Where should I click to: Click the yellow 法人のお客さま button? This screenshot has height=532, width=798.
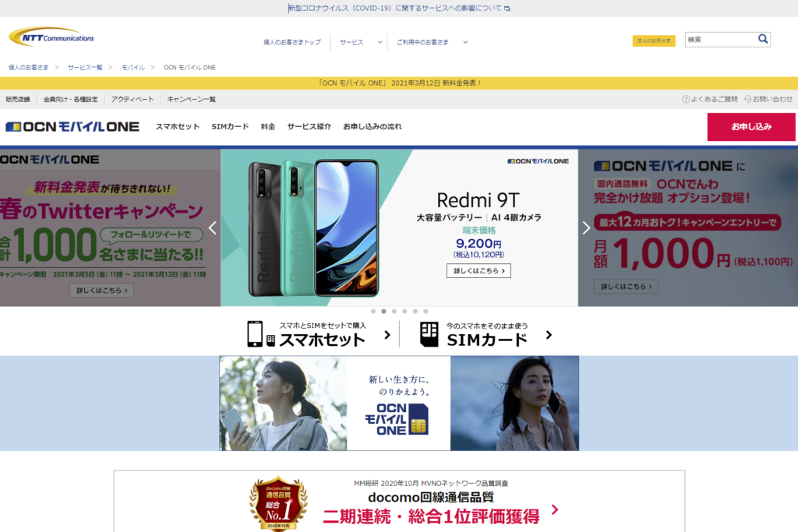[x=654, y=41]
